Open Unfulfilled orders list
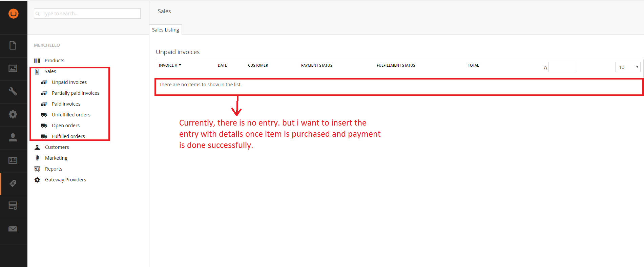The image size is (644, 267). 71,115
